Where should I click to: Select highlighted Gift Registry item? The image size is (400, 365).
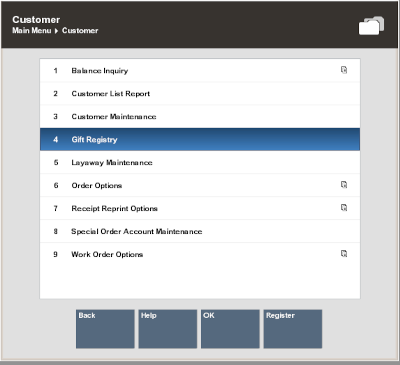(x=200, y=139)
